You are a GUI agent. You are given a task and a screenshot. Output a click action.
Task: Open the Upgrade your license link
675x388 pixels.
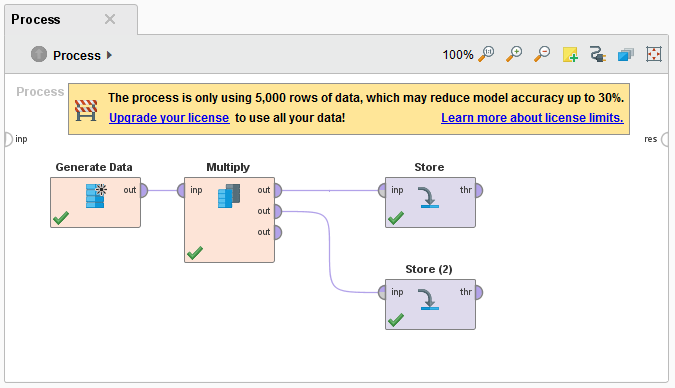pos(169,118)
